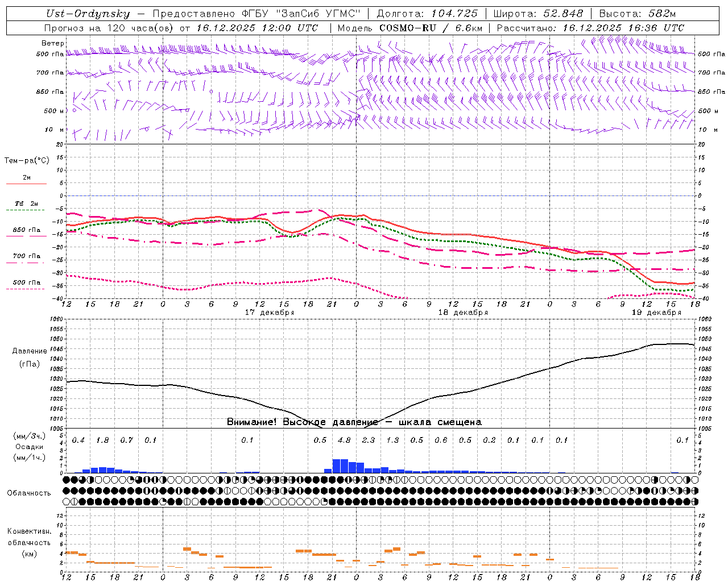
Task: Click the 'Тем-ра(°C)' temperature panel label
Action: pos(27,161)
